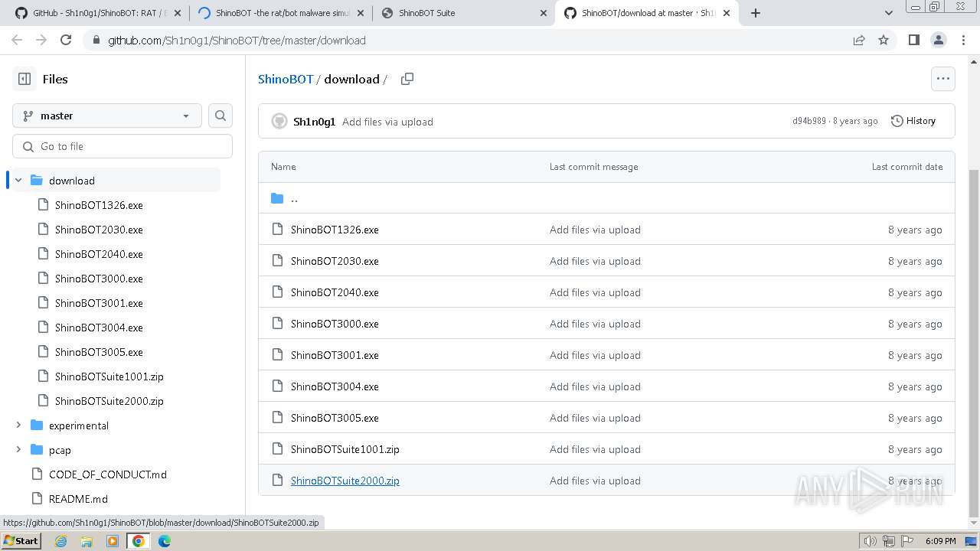Open the ShinoBOT breadcrumb link

tap(286, 79)
